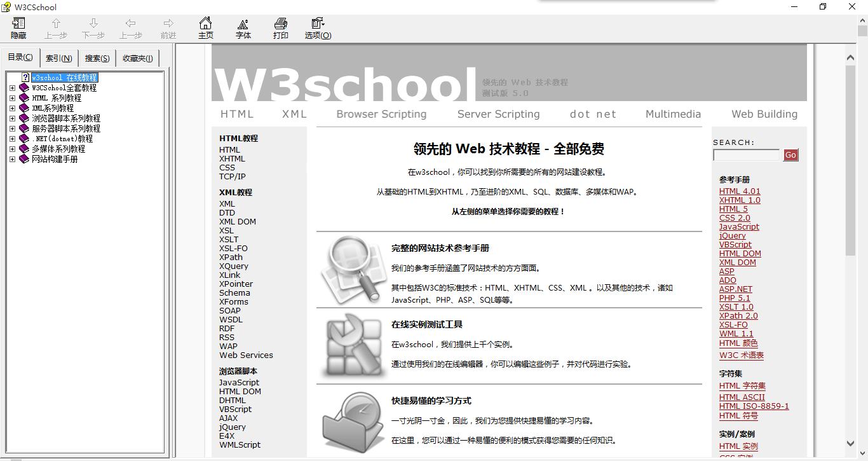Click the 下一步 forward arrow icon
Image resolution: width=868 pixels, height=461 pixels.
click(93, 27)
